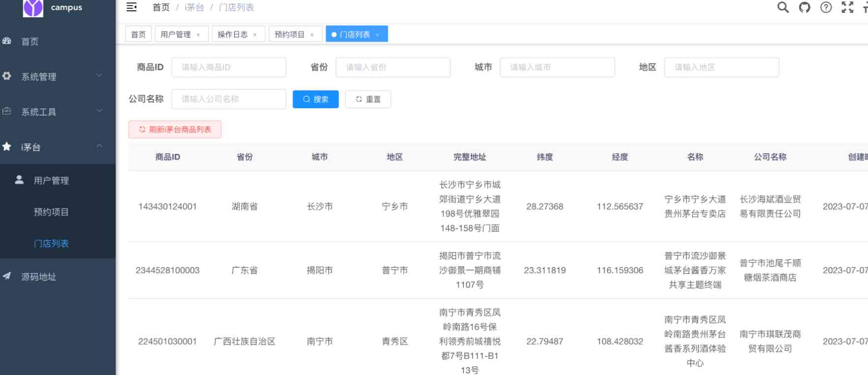The width and height of the screenshot is (868, 375).
Task: Toggle fullscreen mode icon
Action: (847, 7)
